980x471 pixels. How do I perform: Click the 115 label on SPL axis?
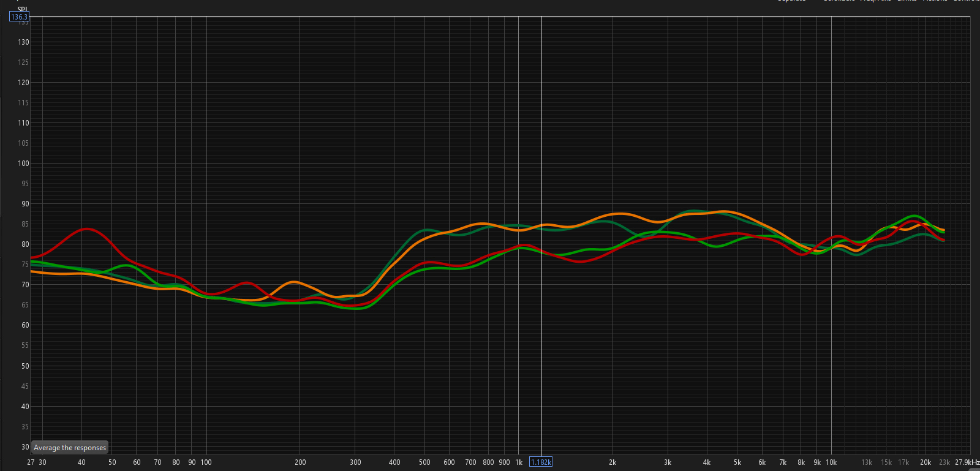(x=23, y=103)
